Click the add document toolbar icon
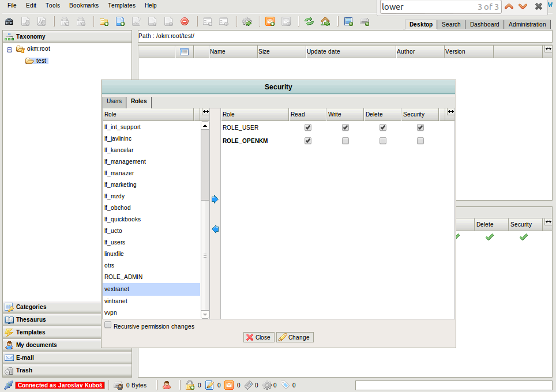The image size is (556, 392). click(x=121, y=22)
